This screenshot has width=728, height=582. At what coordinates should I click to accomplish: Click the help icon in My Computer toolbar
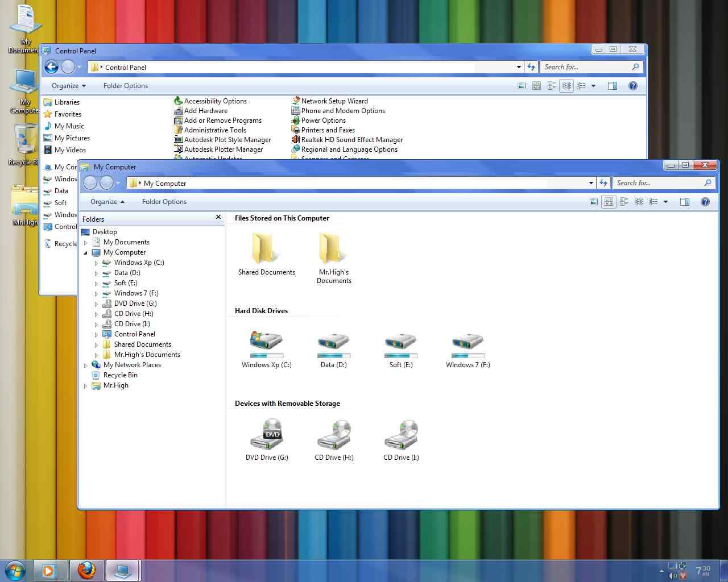tap(705, 202)
